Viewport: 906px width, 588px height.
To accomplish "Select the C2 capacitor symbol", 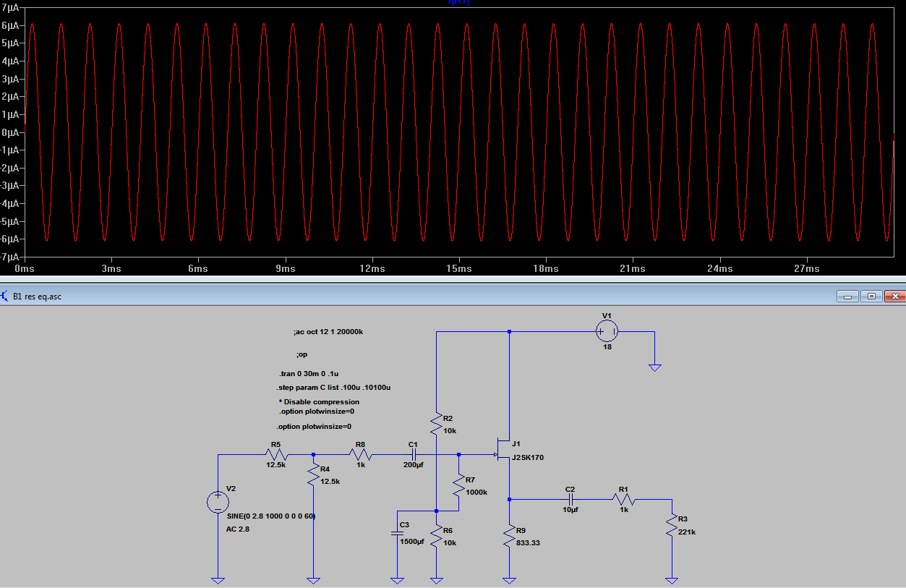I will [x=570, y=499].
